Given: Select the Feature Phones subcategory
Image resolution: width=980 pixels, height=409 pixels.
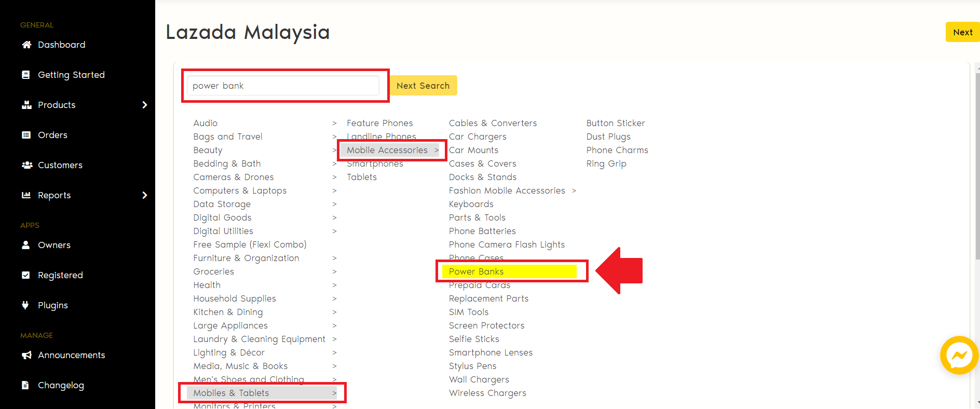Looking at the screenshot, I should (x=380, y=123).
